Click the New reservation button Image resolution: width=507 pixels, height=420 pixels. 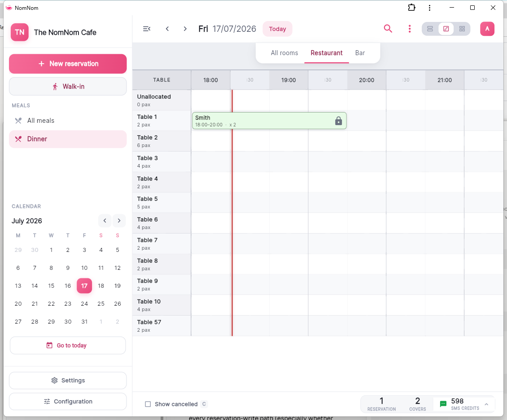[68, 64]
